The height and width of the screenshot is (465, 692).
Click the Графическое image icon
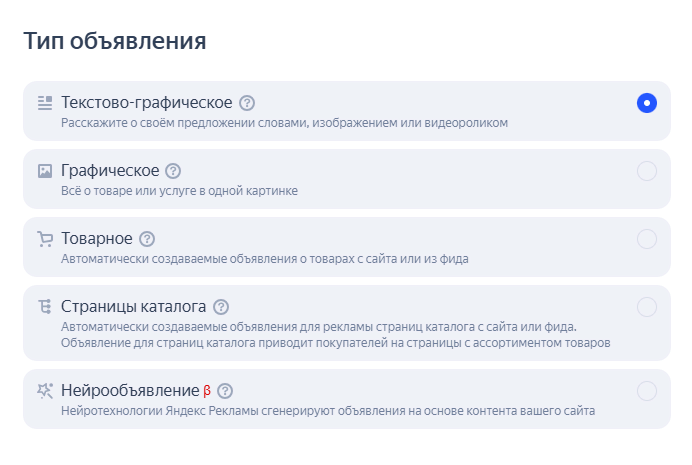pyautogui.click(x=45, y=171)
